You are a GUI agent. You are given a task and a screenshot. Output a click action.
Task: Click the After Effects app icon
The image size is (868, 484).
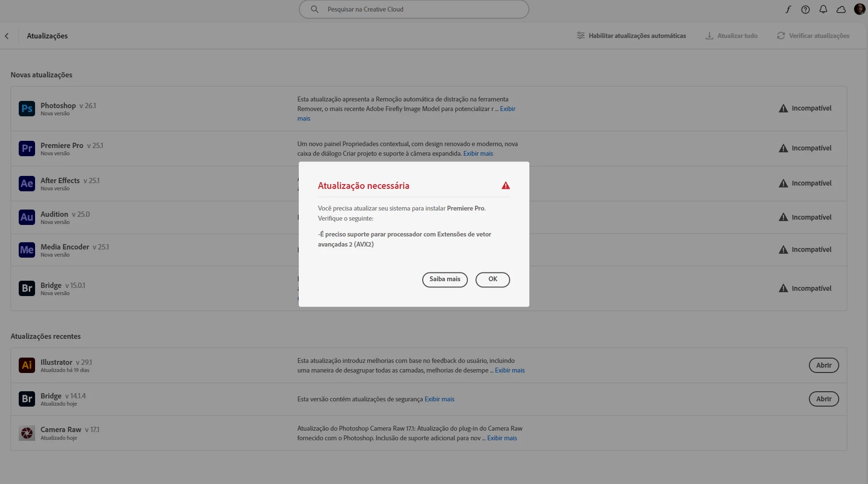(27, 184)
